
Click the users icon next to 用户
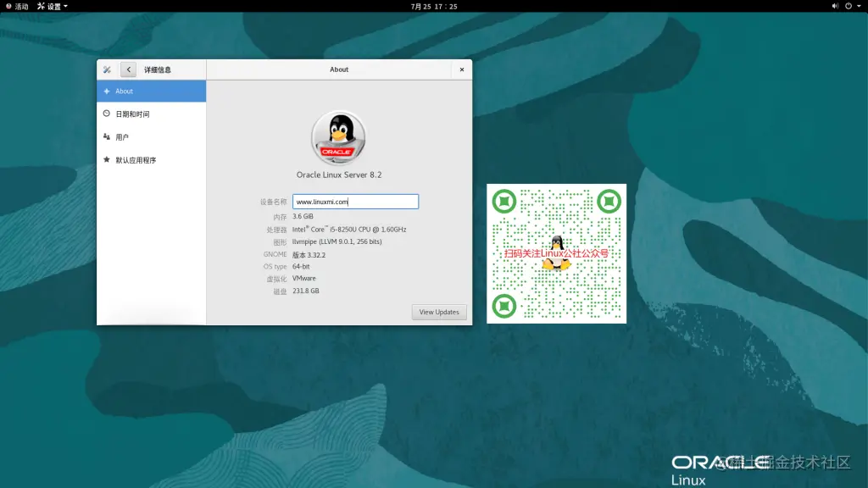(106, 136)
